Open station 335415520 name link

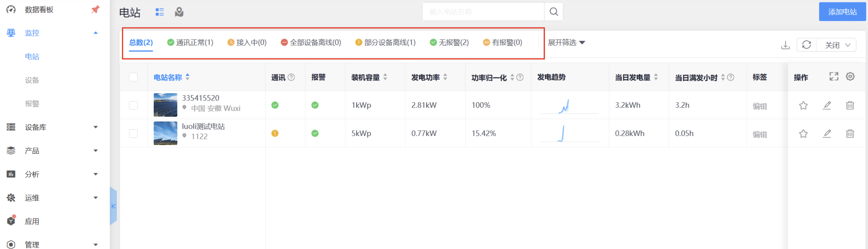[x=201, y=98]
